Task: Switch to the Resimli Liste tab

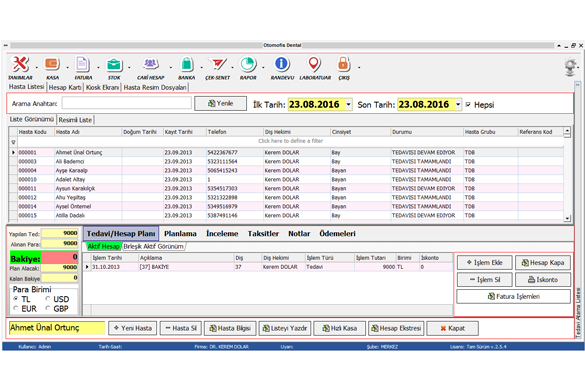Action: point(75,120)
